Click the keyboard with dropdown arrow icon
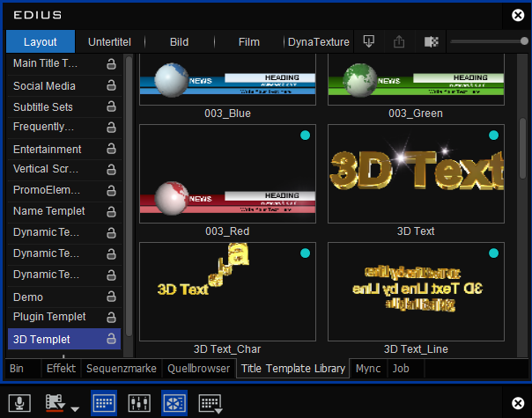Viewport: 532px width, 418px height. (211, 403)
